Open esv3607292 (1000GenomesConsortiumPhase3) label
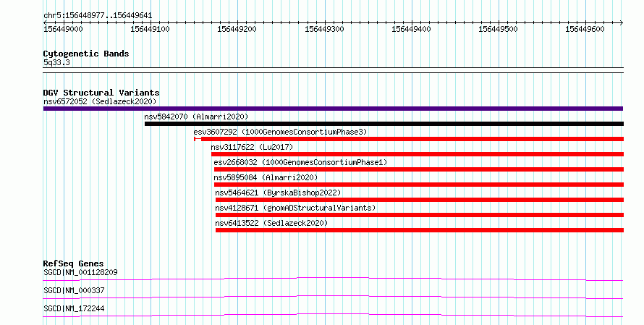This screenshot has width=644, height=325. coord(280,132)
